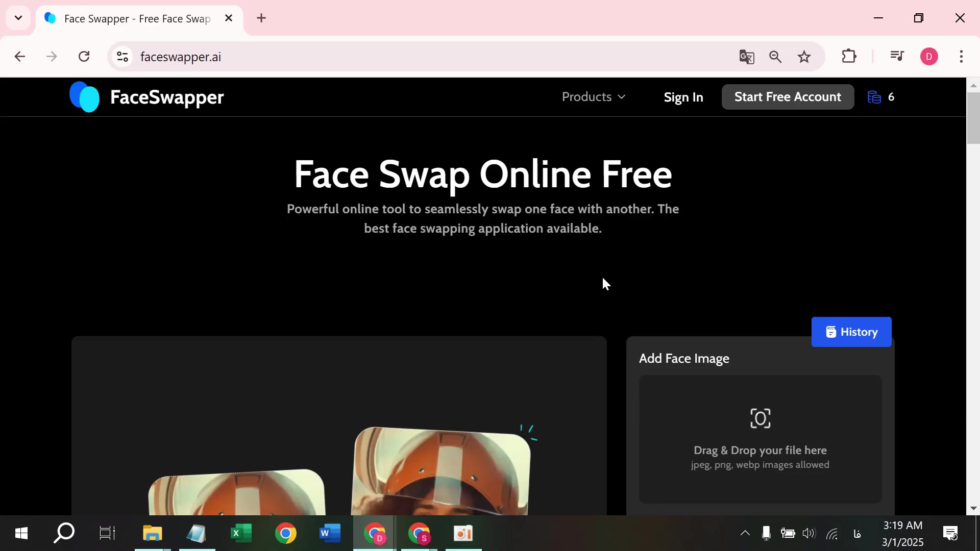The image size is (980, 551).
Task: Click the Drag & Drop file upload area
Action: [x=760, y=439]
